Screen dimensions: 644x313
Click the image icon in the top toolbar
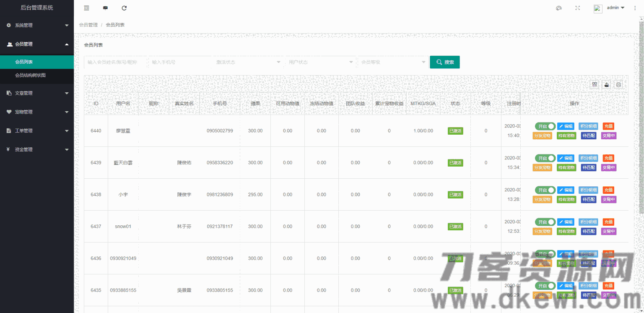105,8
